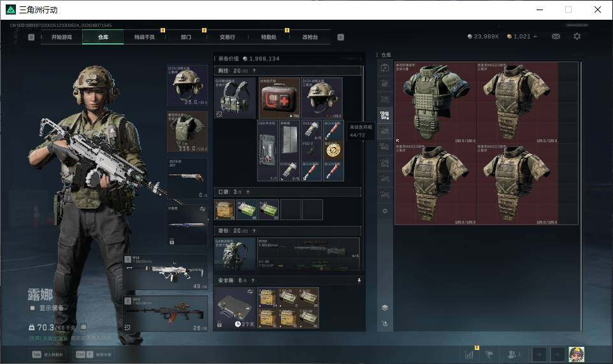Image resolution: width=613 pixels, height=364 pixels.
Task: Select the highlighted warehouse sidebar category icon
Action: 385,116
